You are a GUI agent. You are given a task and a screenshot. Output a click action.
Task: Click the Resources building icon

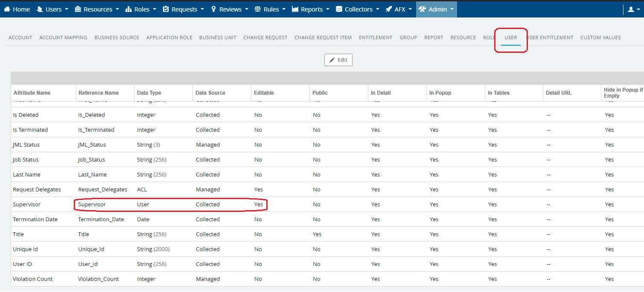(78, 9)
